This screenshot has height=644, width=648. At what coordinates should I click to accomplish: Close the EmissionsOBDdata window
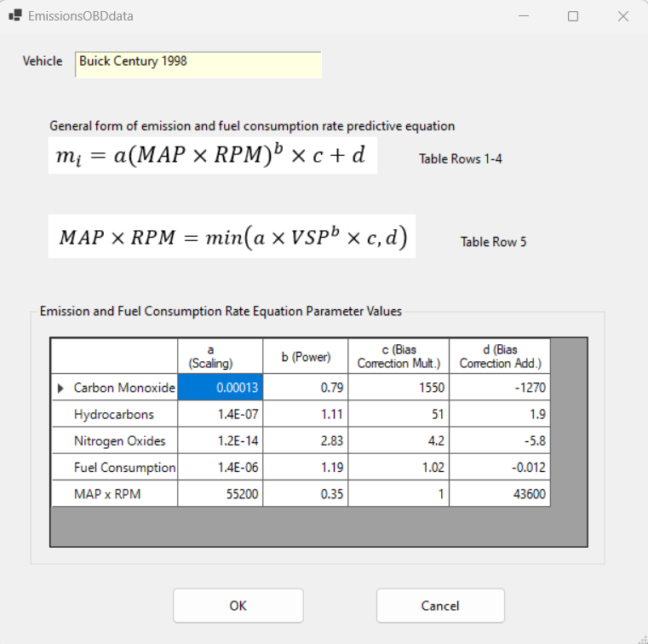(x=622, y=16)
